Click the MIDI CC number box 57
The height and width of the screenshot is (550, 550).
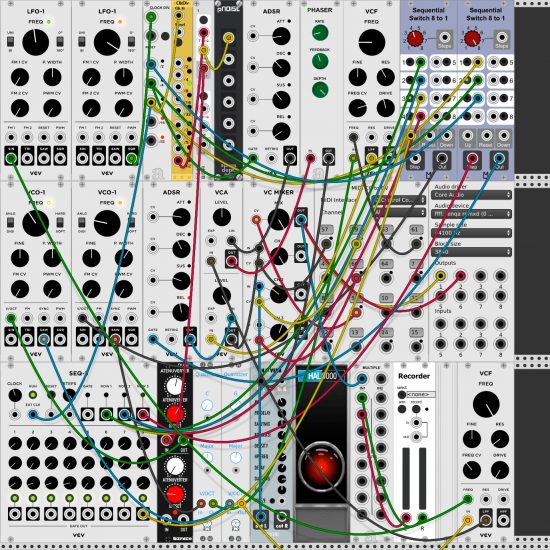(x=326, y=229)
